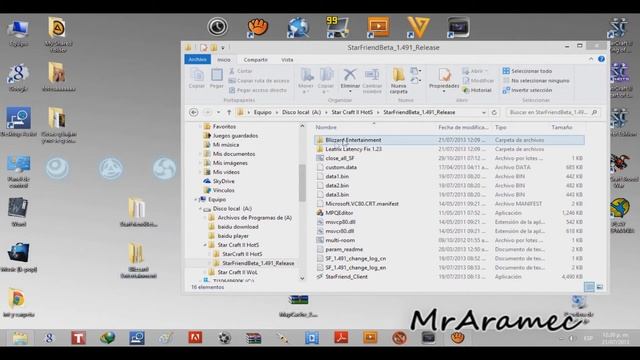Image resolution: width=640 pixels, height=360 pixels.
Task: Open Propiedades in ribbon
Action: point(444,80)
